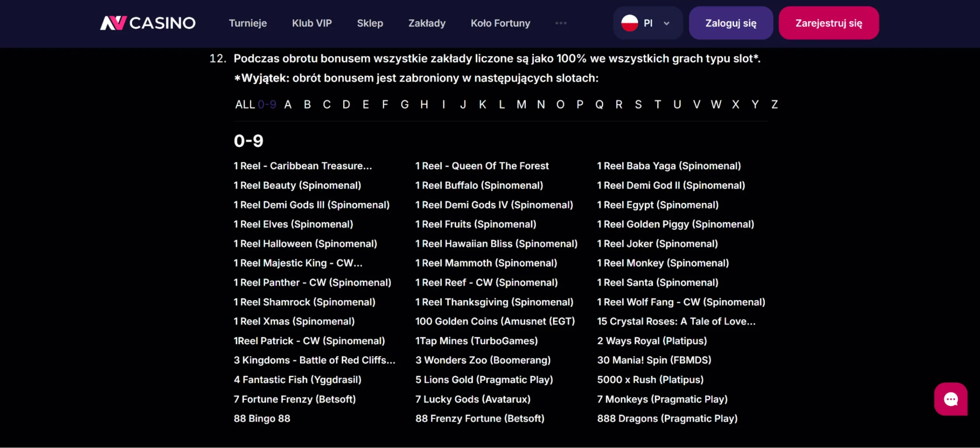Click '7 Fortune Frenzy (Betsoft)' entry
980x448 pixels.
point(295,399)
